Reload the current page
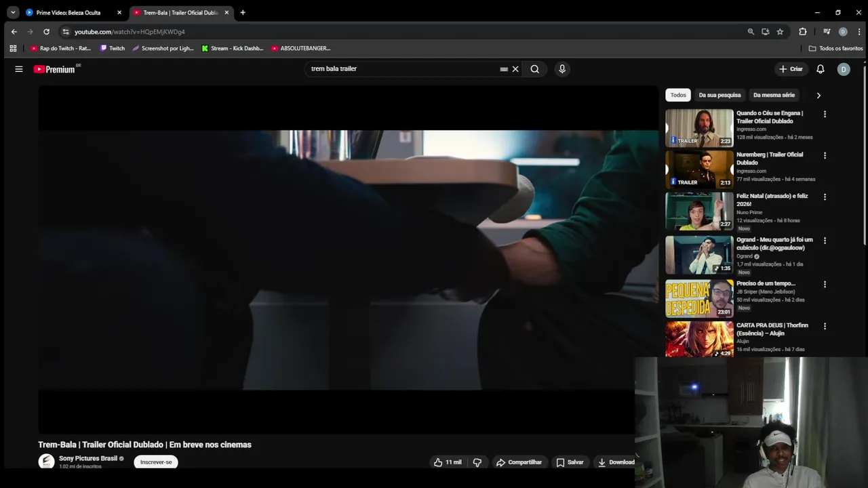Screen dimensions: 868x488 [46, 32]
